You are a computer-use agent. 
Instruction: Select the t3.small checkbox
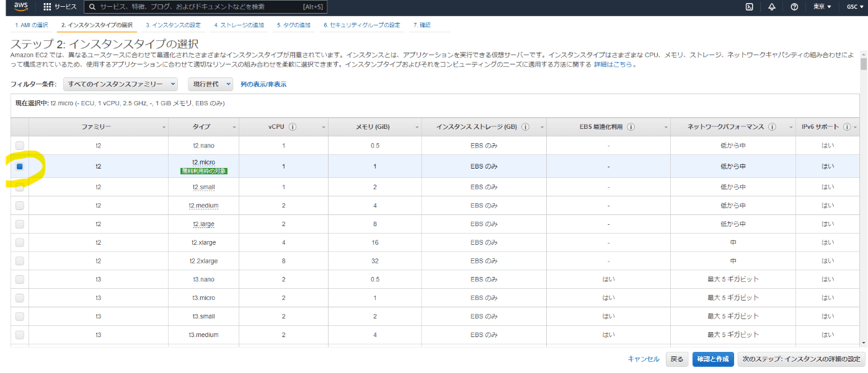20,316
